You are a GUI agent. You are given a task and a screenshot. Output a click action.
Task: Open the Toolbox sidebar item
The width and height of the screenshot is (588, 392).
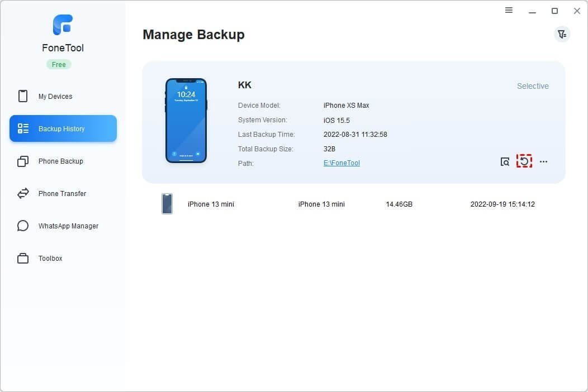pos(50,259)
